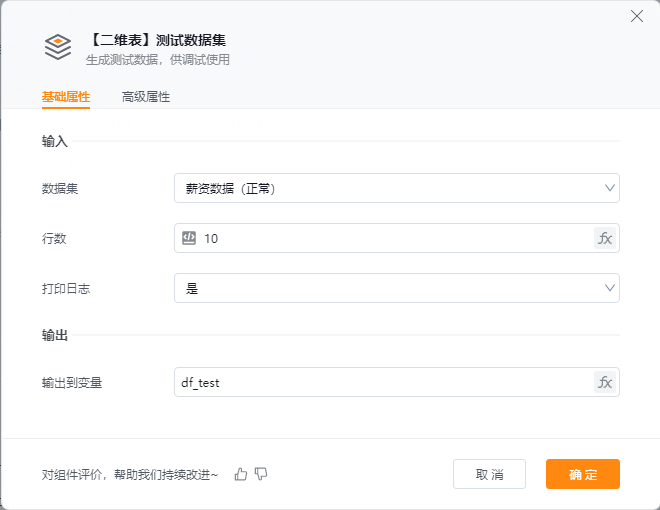
Task: Focus the 输出到变量 field containing df_test
Action: click(x=385, y=382)
